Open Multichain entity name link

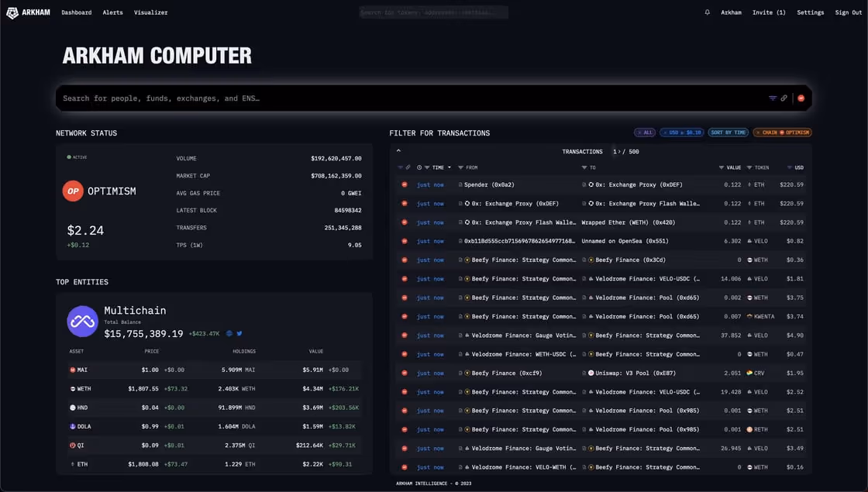tap(135, 311)
